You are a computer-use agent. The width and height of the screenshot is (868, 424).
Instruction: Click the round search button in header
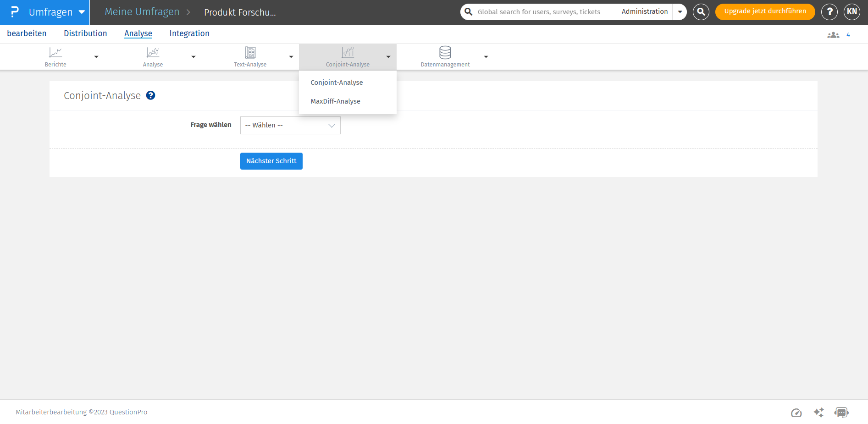click(x=701, y=12)
